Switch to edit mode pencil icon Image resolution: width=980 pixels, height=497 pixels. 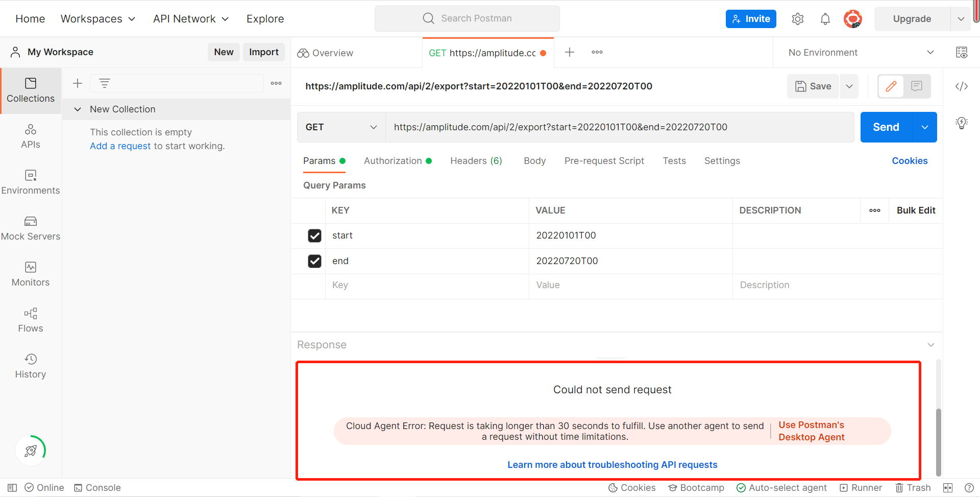click(x=891, y=86)
